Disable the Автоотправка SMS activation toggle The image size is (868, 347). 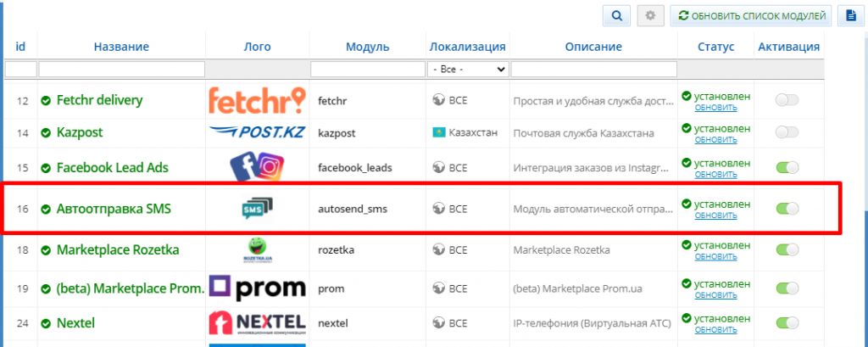pos(787,209)
